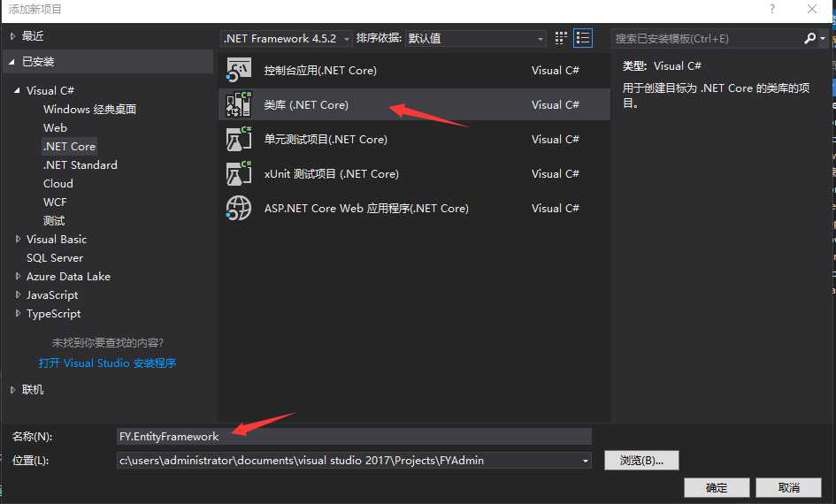Select 类库 (.NET Core) template text

click(306, 105)
